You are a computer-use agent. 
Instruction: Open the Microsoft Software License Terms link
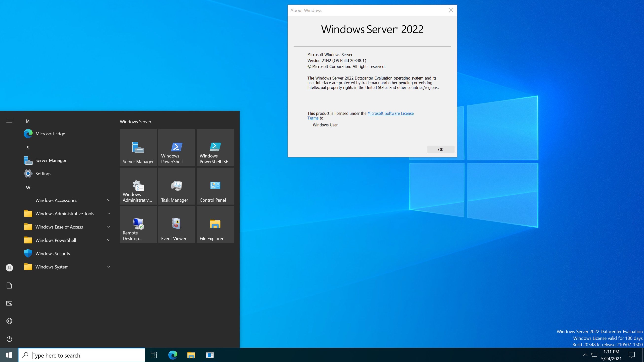[x=390, y=113]
